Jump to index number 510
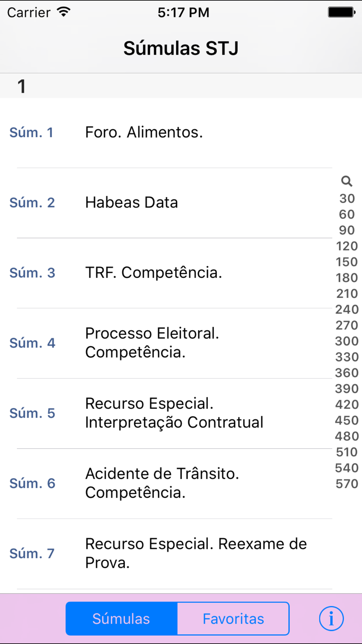Image resolution: width=362 pixels, height=644 pixels. (x=347, y=452)
